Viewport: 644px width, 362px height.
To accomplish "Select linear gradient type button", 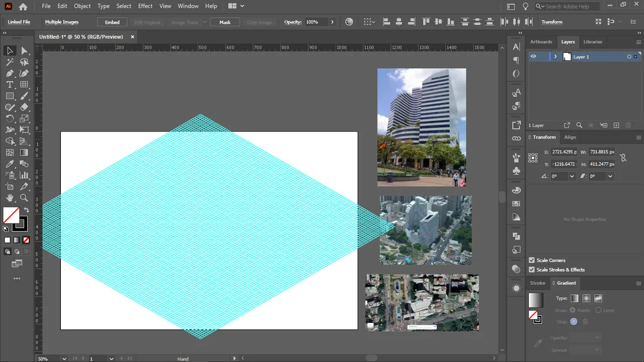I will pos(574,299).
